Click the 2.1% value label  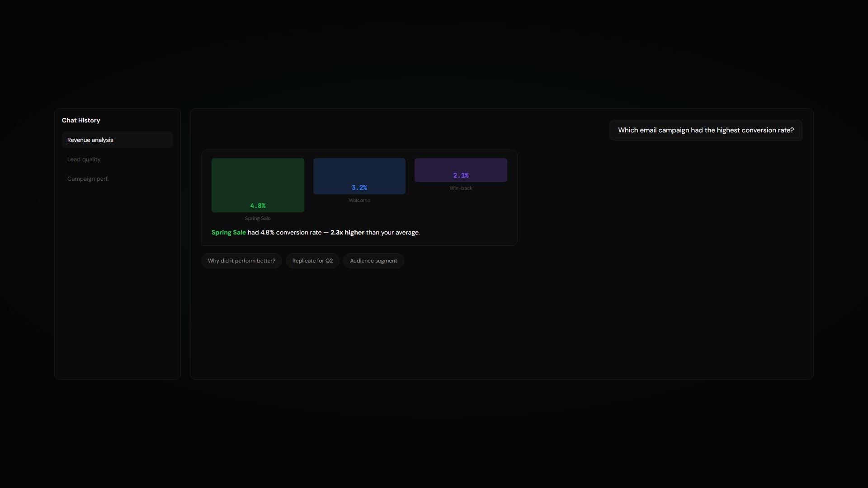[x=461, y=175]
